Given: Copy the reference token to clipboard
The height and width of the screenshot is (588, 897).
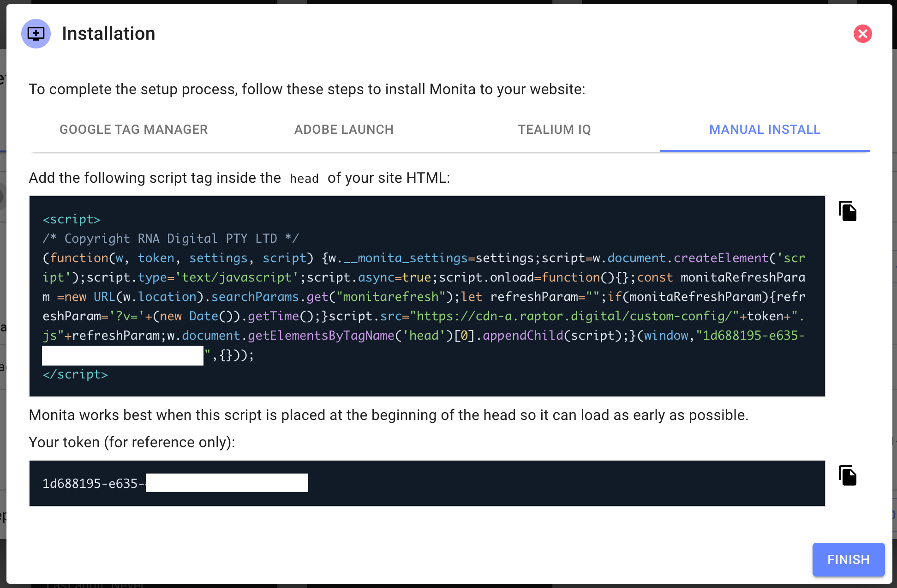Looking at the screenshot, I should (848, 476).
